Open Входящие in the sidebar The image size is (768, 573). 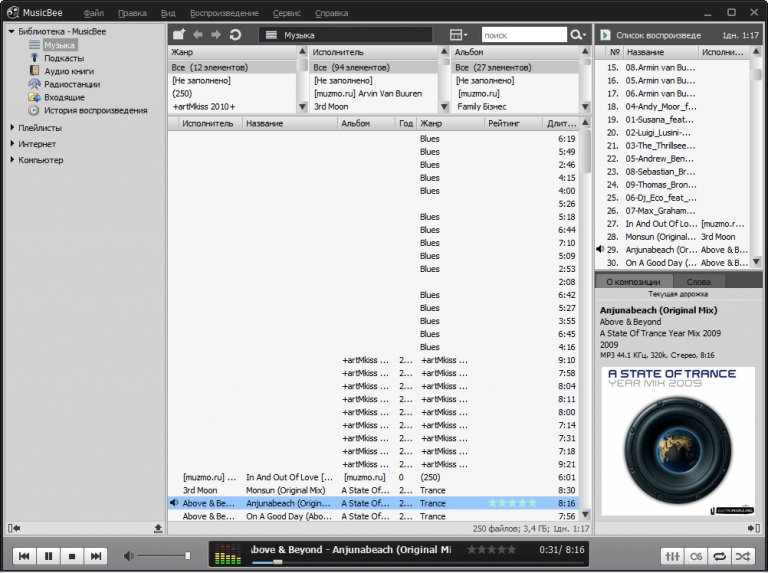coord(64,97)
